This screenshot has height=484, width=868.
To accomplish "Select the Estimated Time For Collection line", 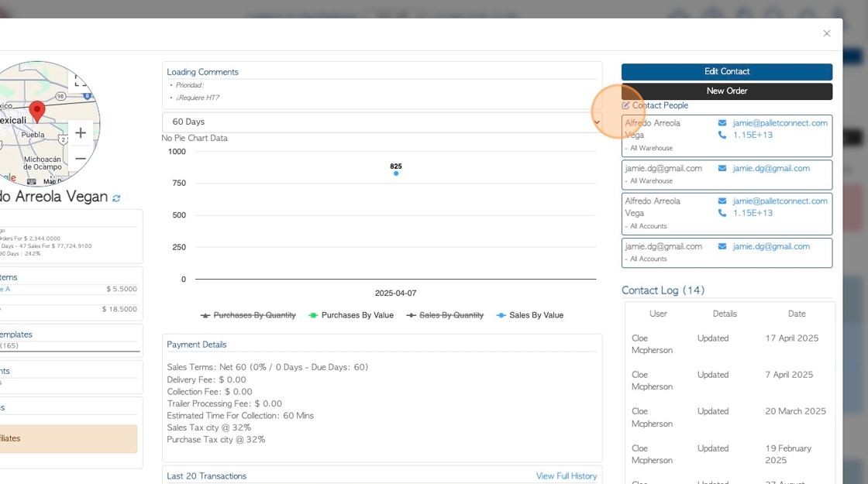I will pyautogui.click(x=240, y=415).
